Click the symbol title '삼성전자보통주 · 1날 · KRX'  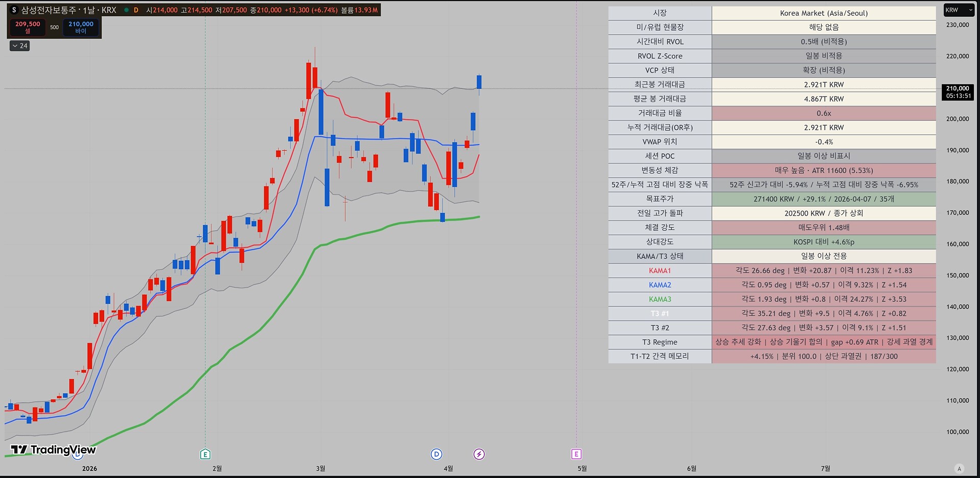(x=69, y=10)
